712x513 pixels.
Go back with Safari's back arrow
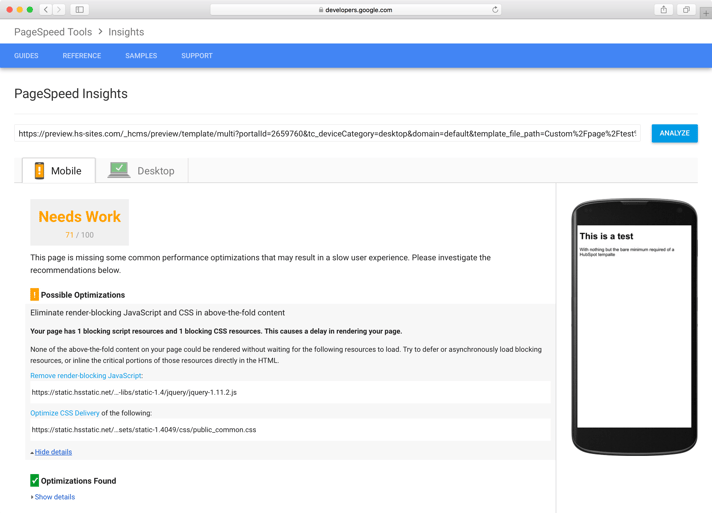coord(46,10)
